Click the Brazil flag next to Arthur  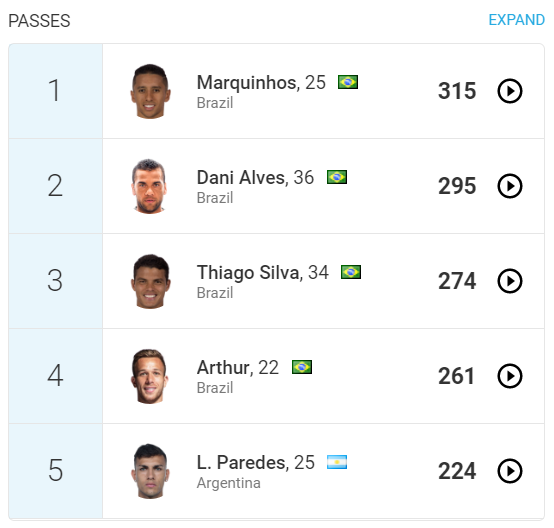(302, 367)
